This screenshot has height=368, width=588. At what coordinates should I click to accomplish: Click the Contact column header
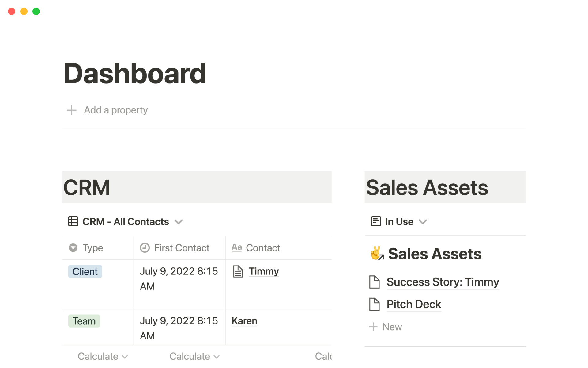tap(263, 248)
